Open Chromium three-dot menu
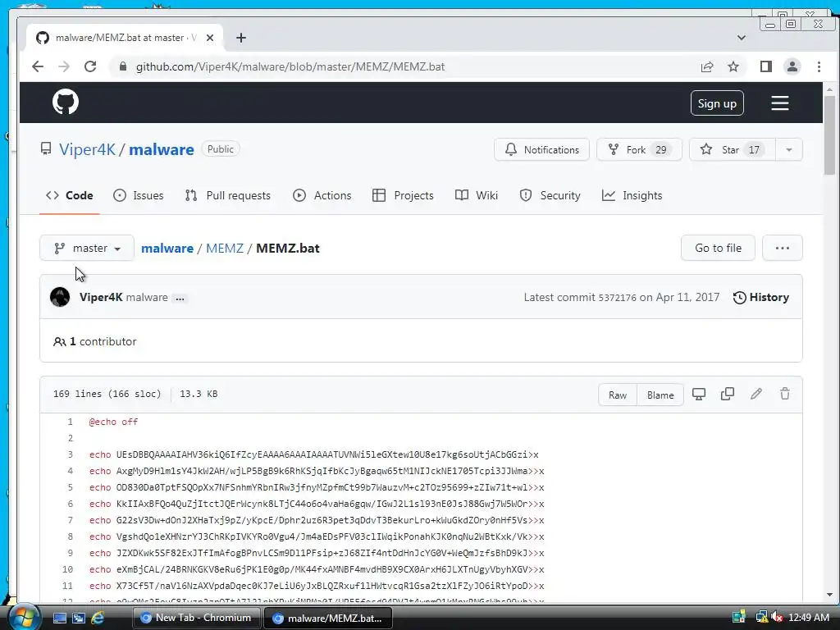 click(819, 66)
